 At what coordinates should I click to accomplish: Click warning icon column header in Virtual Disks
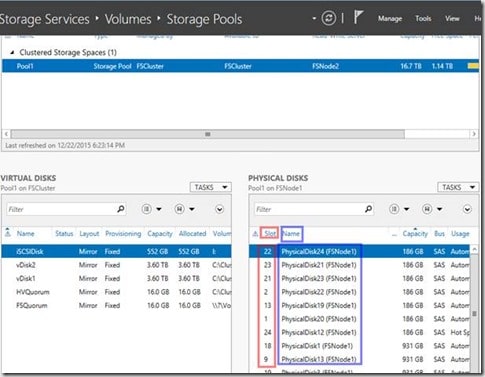(x=8, y=233)
